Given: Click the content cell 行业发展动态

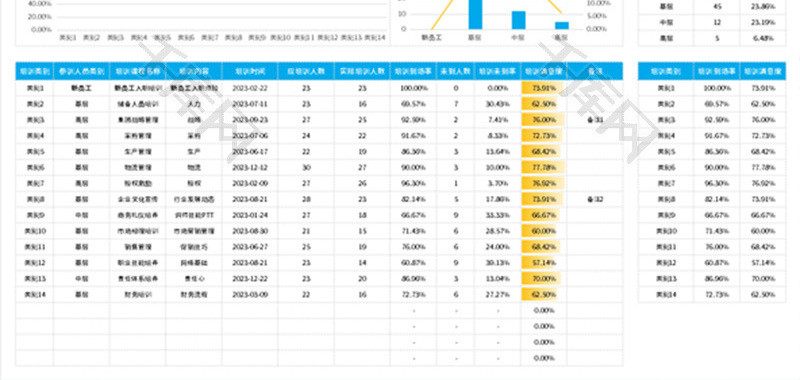Looking at the screenshot, I should [193, 199].
